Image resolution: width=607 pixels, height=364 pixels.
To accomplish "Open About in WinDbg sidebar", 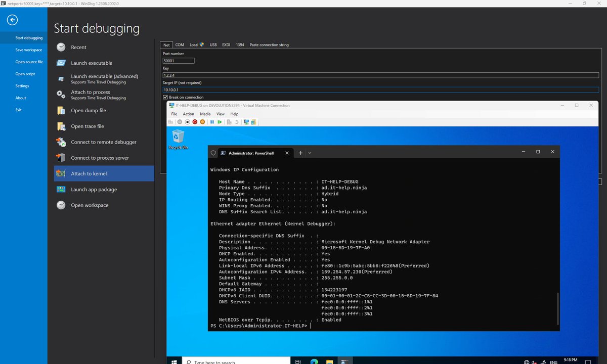I will [24, 98].
